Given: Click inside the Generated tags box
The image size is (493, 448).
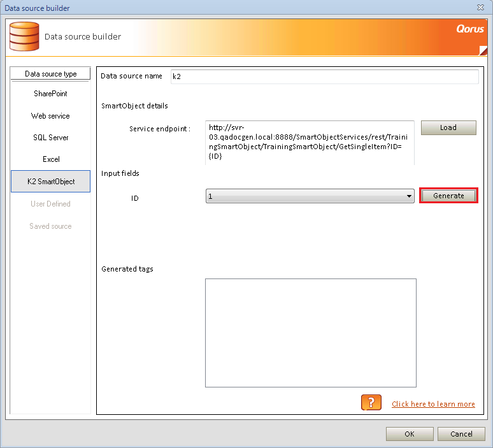Looking at the screenshot, I should pyautogui.click(x=311, y=333).
